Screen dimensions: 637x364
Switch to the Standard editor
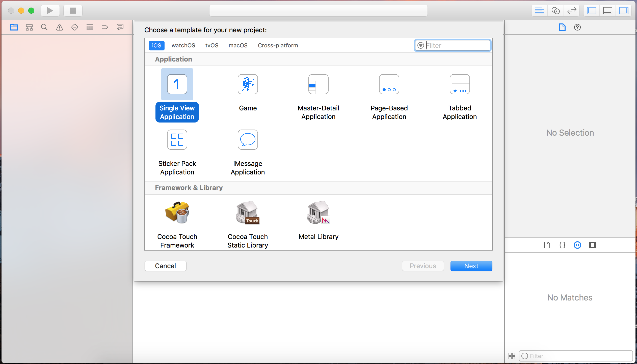pos(540,11)
